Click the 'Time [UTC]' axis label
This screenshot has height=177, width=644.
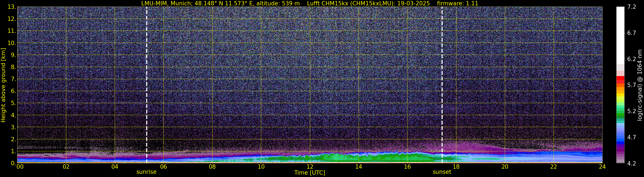coord(310,173)
